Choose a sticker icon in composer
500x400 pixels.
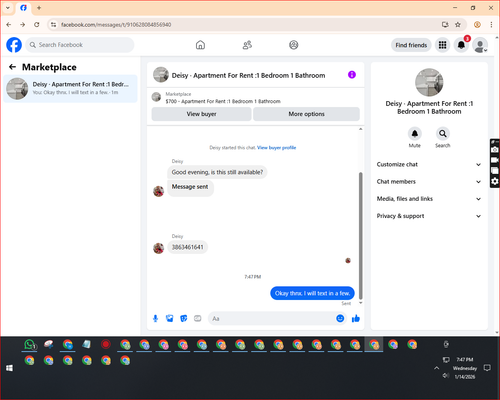click(184, 318)
